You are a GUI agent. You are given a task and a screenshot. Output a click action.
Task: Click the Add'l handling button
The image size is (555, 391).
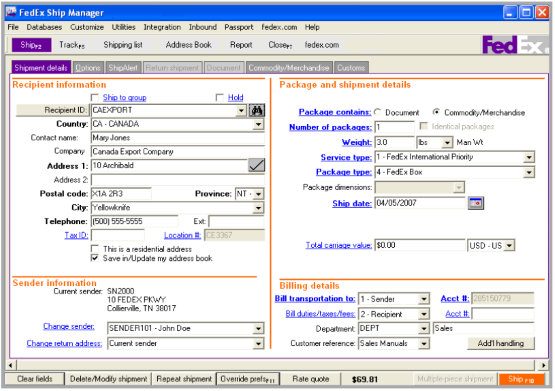[x=500, y=343]
